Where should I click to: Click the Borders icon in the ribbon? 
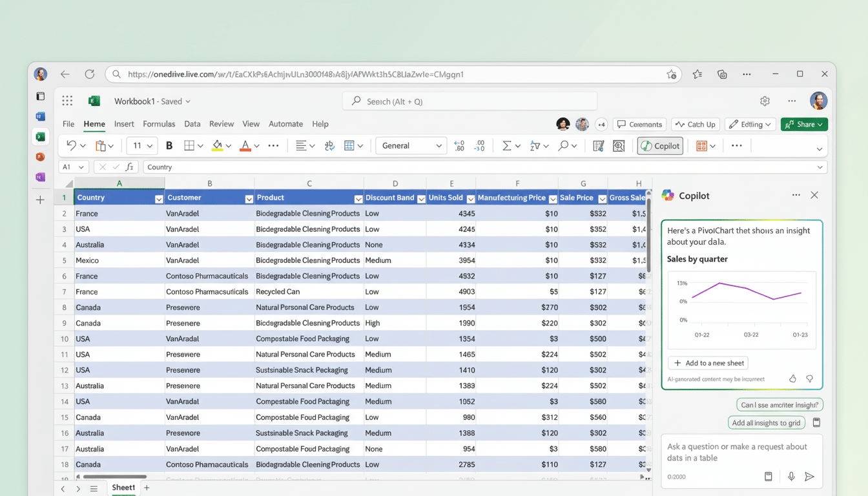point(188,145)
